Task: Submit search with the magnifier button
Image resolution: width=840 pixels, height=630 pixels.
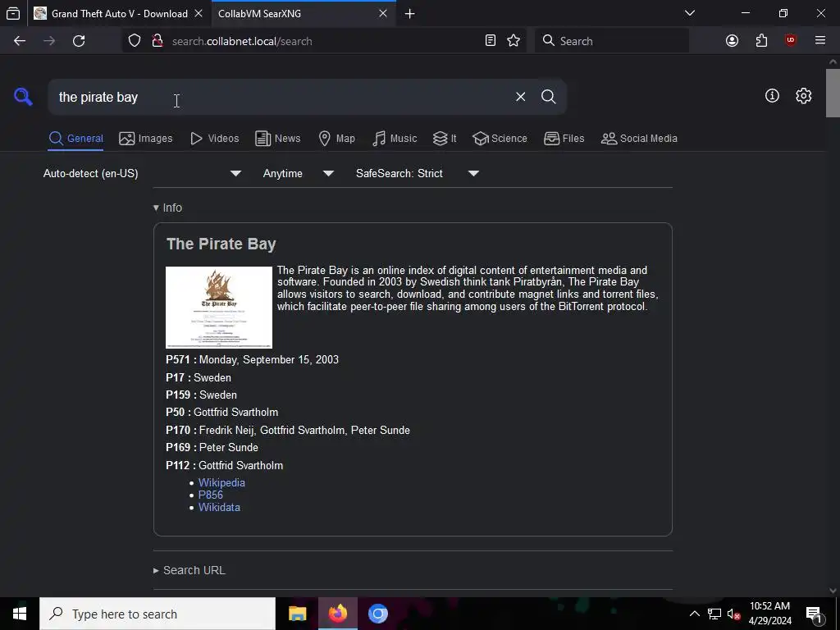Action: point(548,97)
